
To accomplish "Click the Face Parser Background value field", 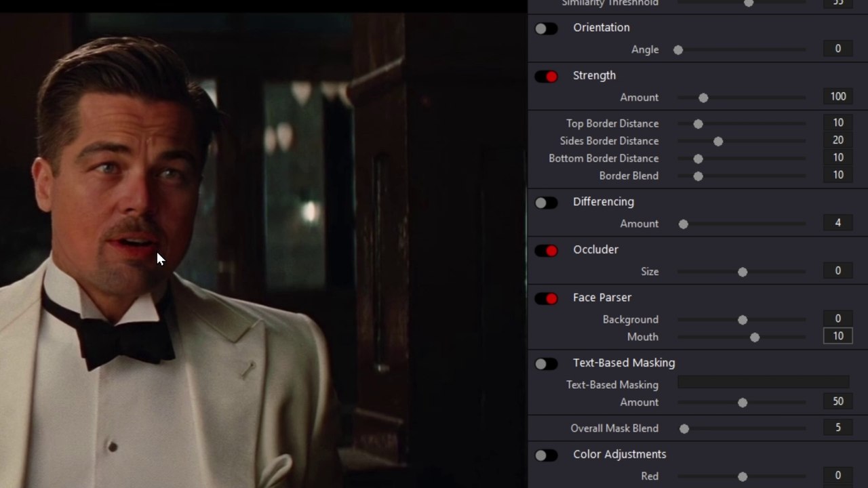I will tap(837, 319).
